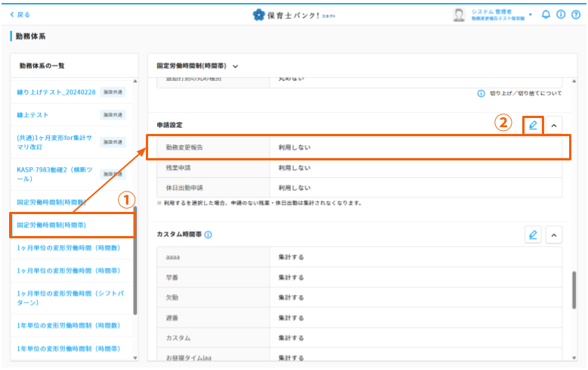Screen dimensions: 588x370
Task: Edit カスタム時間帯 section with pencil icon
Action: pos(533,235)
